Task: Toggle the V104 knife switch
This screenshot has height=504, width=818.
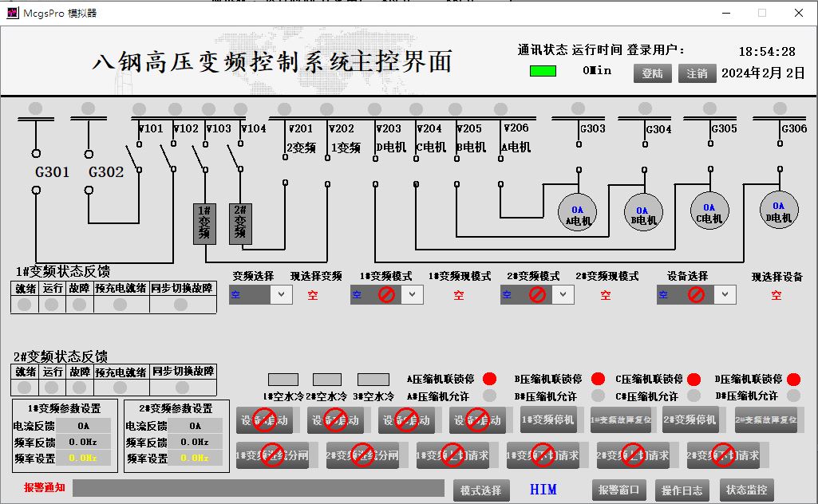Action: click(235, 157)
